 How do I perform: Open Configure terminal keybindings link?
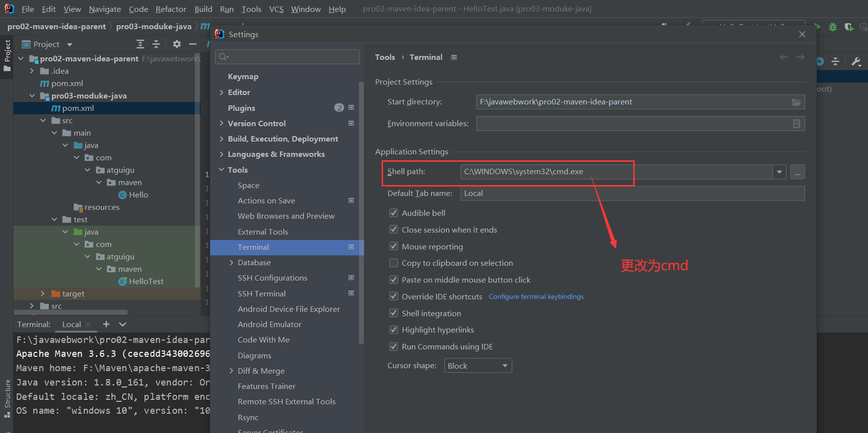536,296
